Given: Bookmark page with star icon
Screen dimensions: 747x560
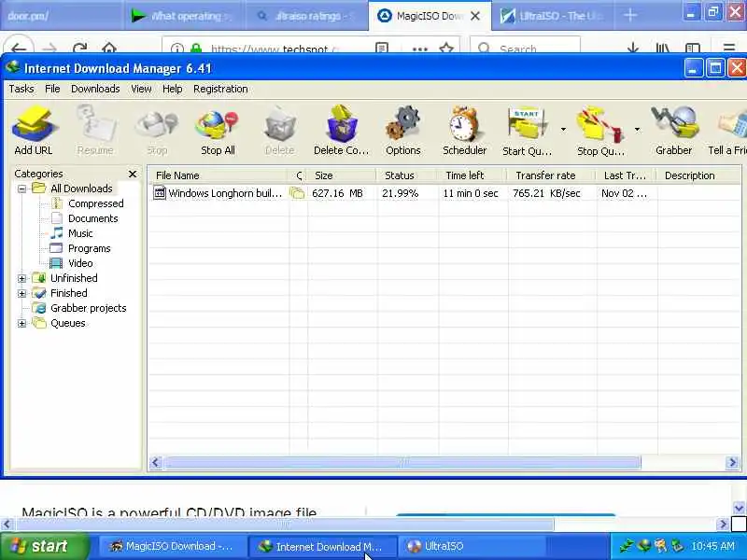Looking at the screenshot, I should (446, 49).
